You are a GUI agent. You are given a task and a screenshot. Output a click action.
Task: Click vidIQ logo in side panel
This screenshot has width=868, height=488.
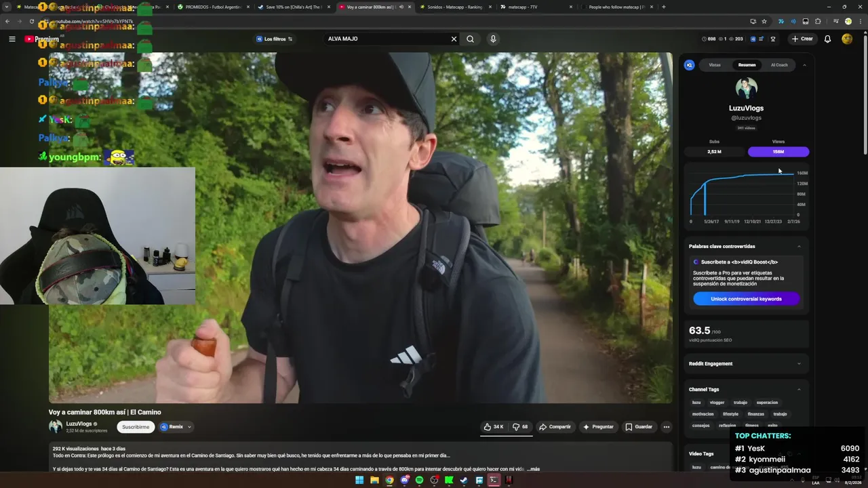point(689,65)
